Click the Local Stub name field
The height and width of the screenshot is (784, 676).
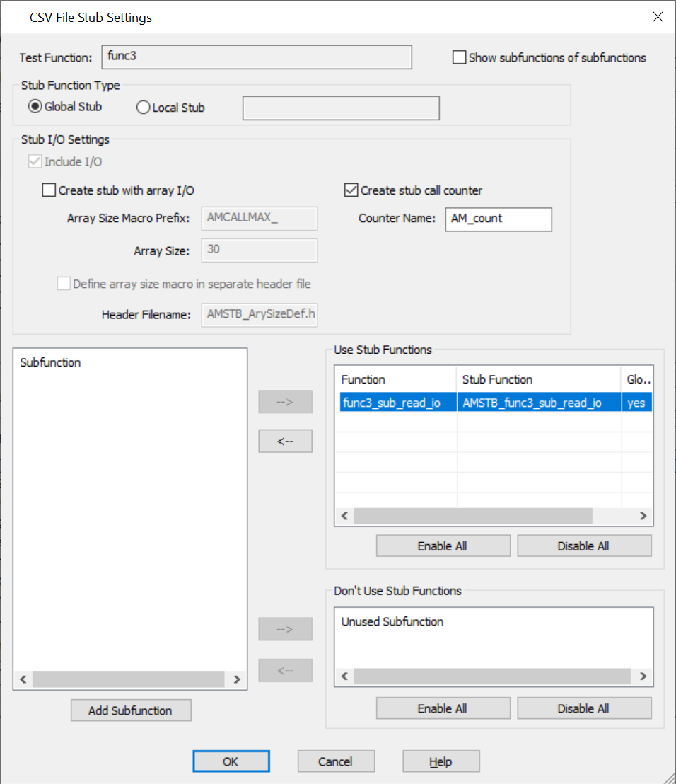pyautogui.click(x=341, y=108)
